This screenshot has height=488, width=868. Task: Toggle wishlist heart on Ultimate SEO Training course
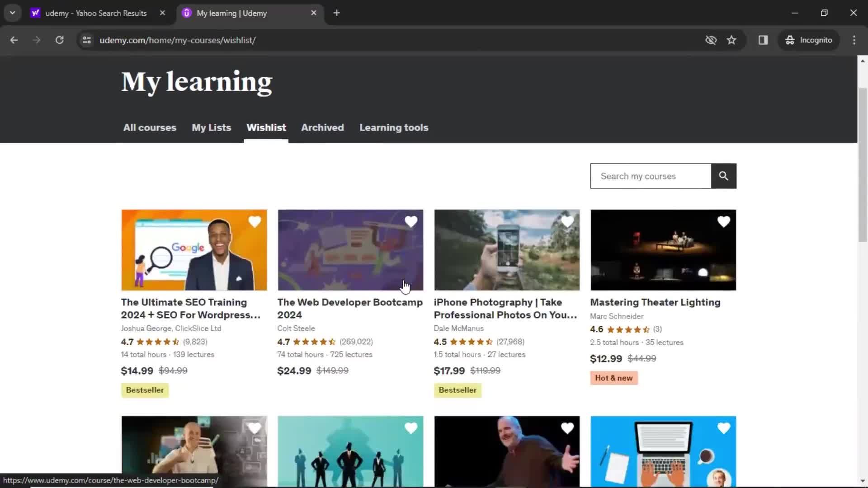[255, 221]
